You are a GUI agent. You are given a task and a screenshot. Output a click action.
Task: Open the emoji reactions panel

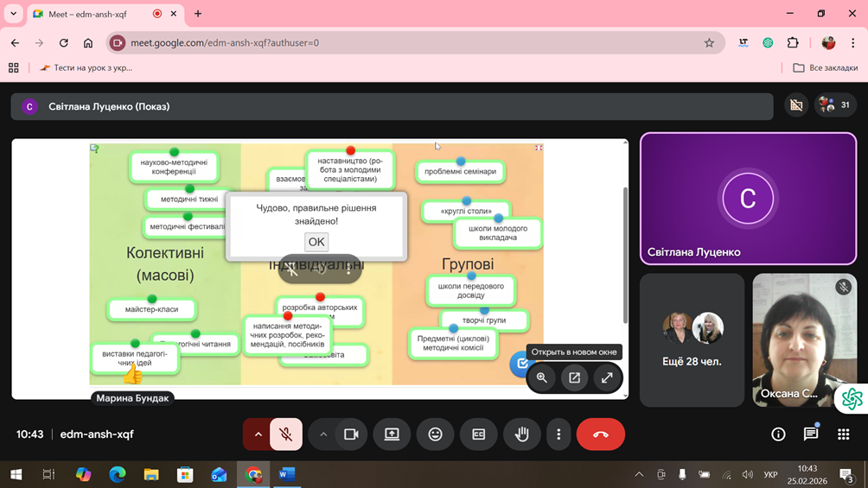(435, 434)
